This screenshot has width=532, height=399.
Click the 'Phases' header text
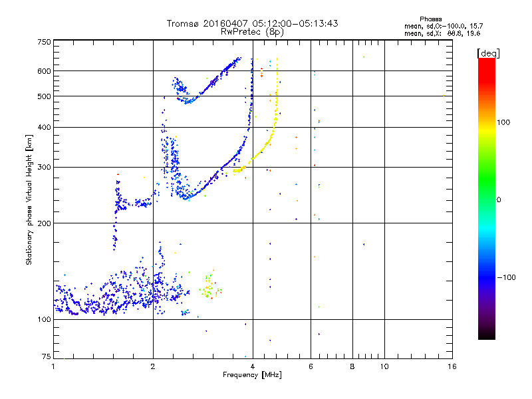point(430,19)
